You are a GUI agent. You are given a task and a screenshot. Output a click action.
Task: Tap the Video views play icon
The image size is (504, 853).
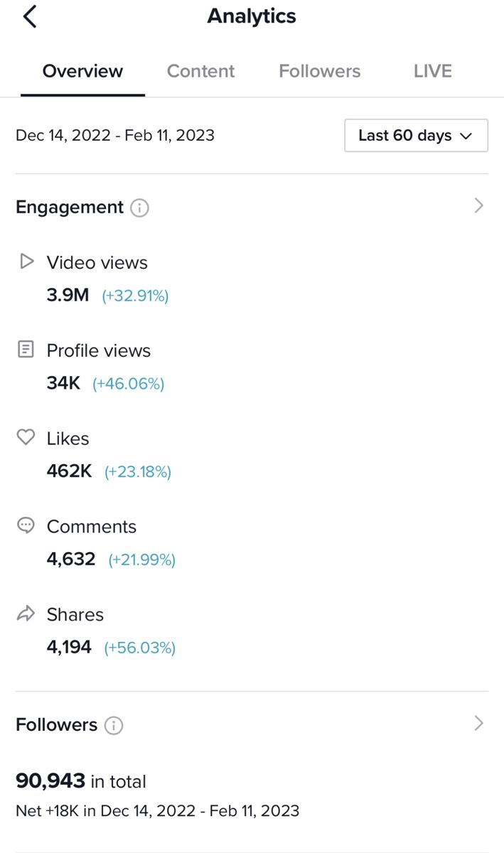[26, 262]
